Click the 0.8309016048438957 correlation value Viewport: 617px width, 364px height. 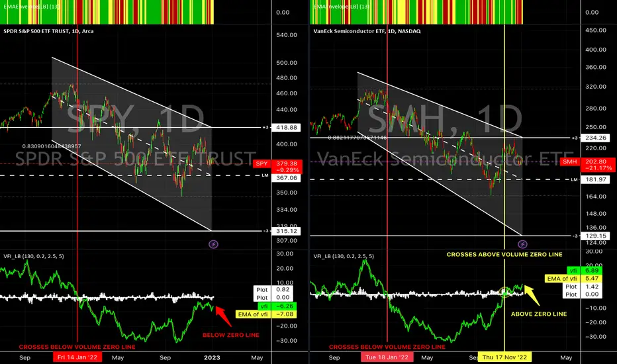[x=52, y=146]
